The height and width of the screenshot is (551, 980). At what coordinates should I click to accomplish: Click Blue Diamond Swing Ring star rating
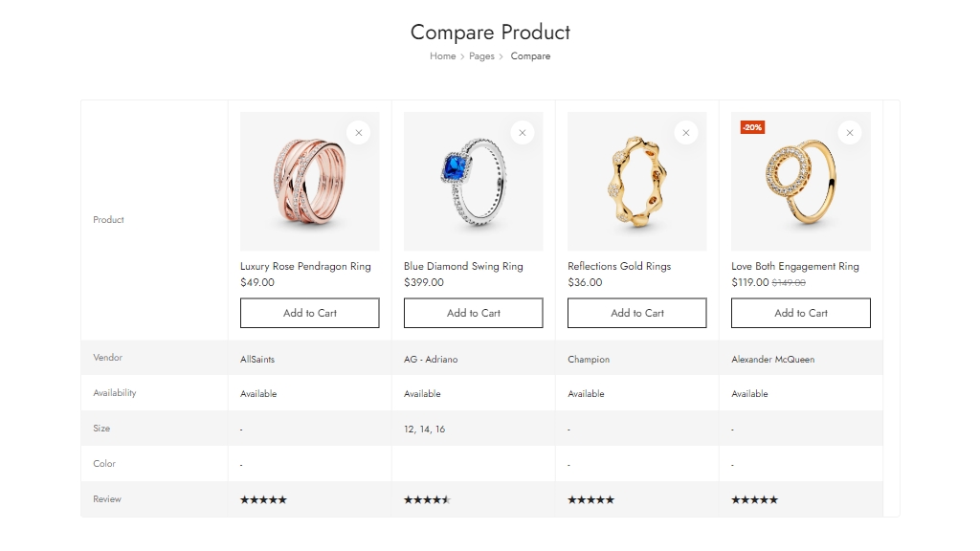point(427,499)
